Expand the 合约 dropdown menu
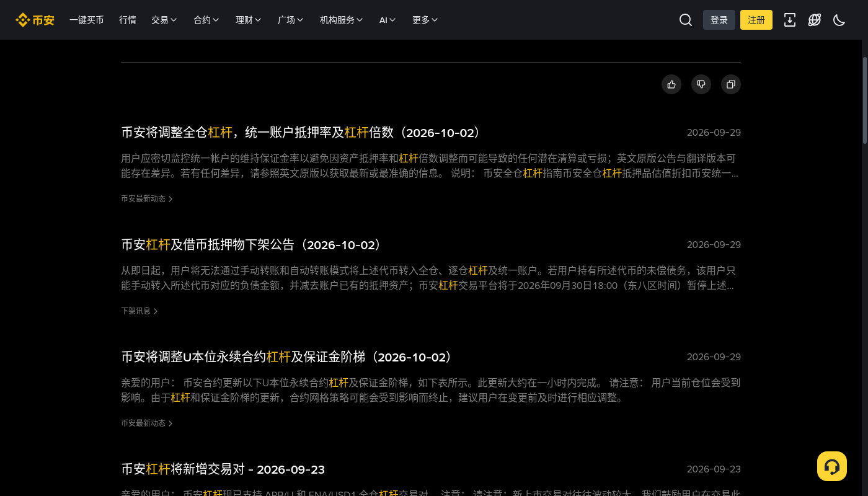Image resolution: width=868 pixels, height=496 pixels. (x=206, y=20)
